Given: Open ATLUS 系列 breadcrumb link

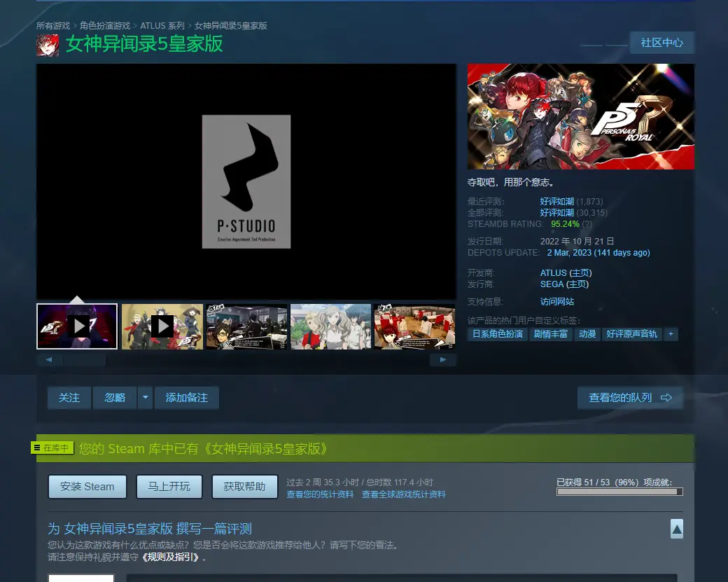Looking at the screenshot, I should tap(162, 25).
